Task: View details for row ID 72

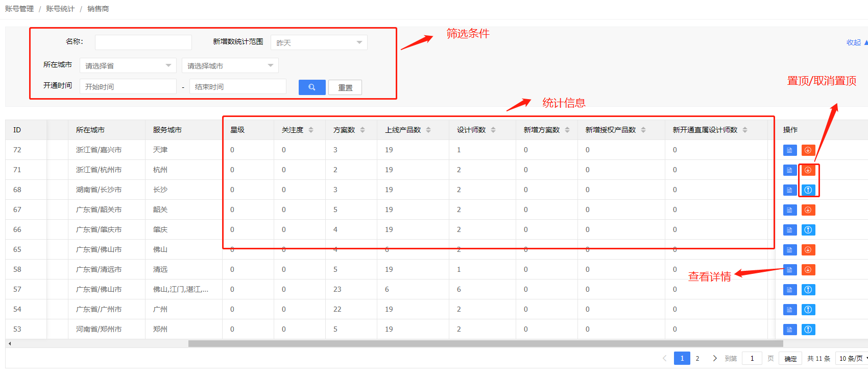Action: pyautogui.click(x=789, y=150)
